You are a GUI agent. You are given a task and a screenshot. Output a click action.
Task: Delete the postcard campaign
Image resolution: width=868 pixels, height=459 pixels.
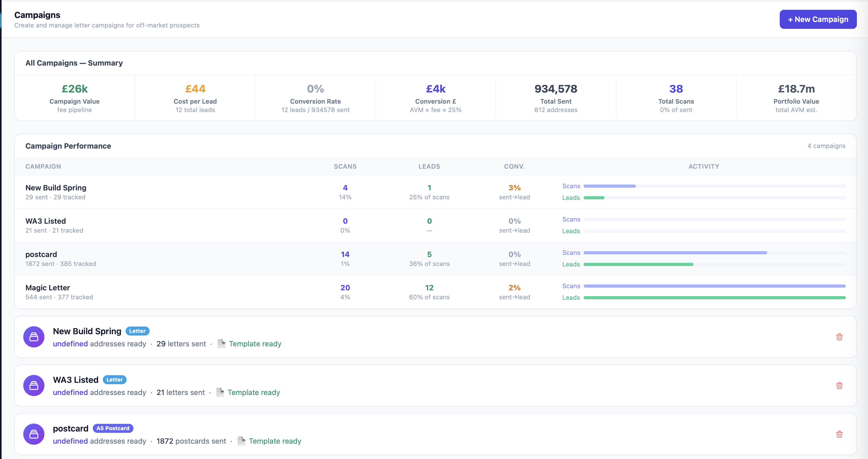tap(839, 434)
